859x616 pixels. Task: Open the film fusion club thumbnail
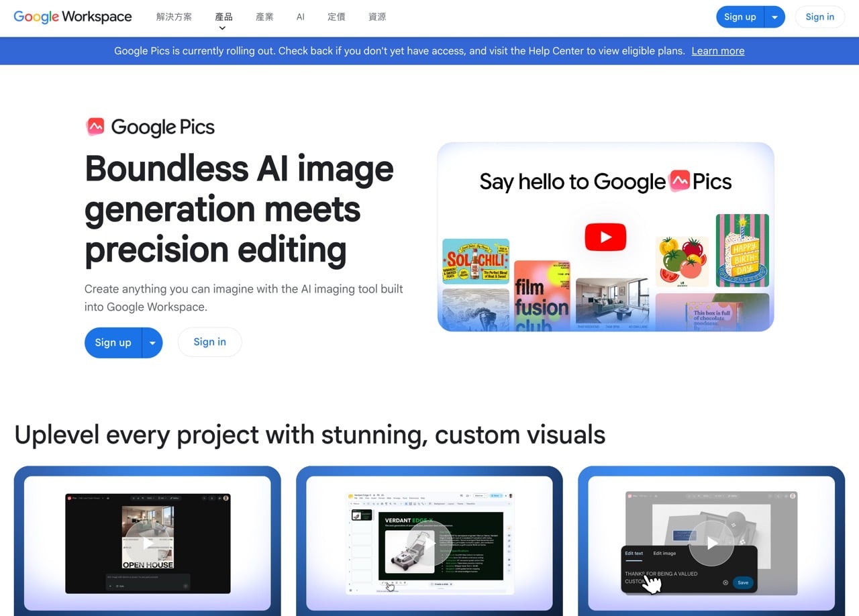tap(542, 296)
